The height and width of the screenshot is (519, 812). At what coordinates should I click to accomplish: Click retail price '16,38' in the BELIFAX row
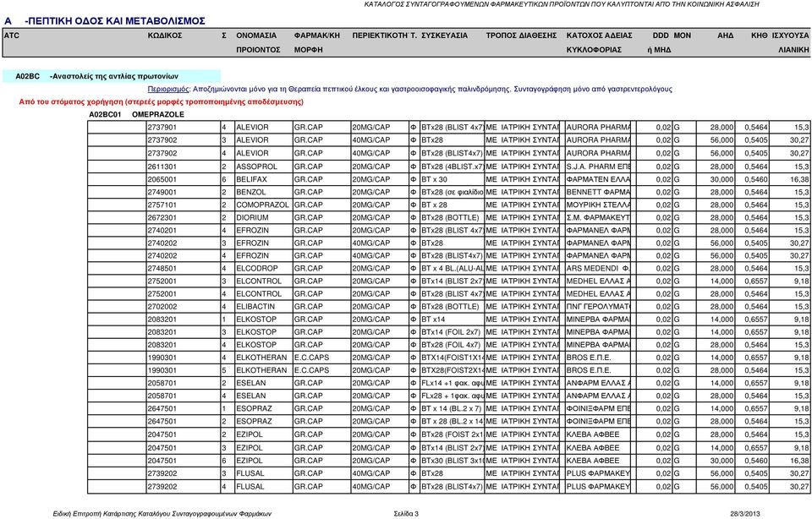pos(799,179)
